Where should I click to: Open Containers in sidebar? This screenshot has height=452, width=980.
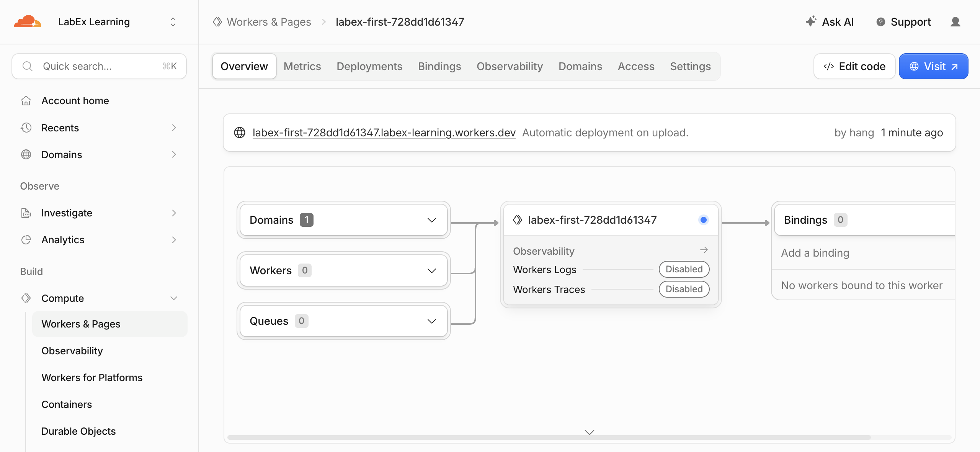click(67, 405)
